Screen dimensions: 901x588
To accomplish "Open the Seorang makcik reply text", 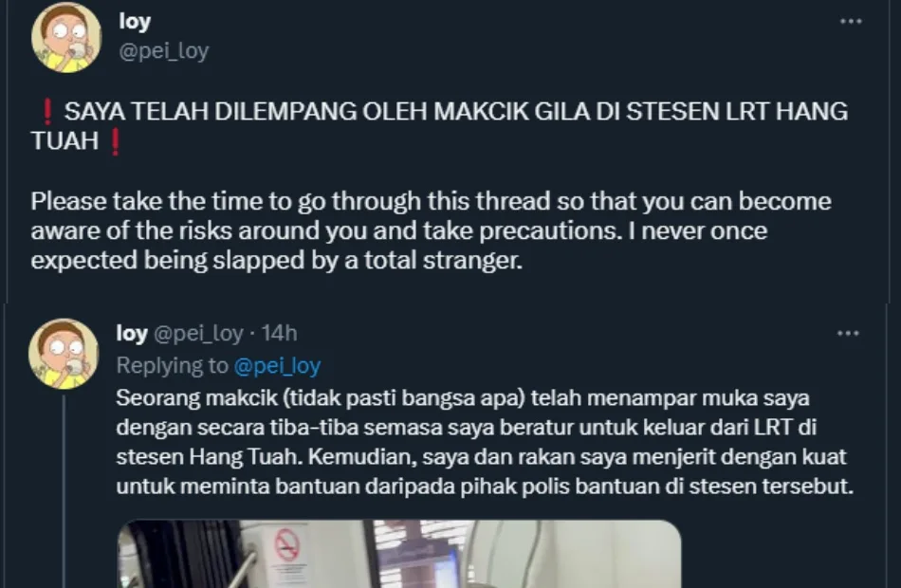I will [485, 442].
